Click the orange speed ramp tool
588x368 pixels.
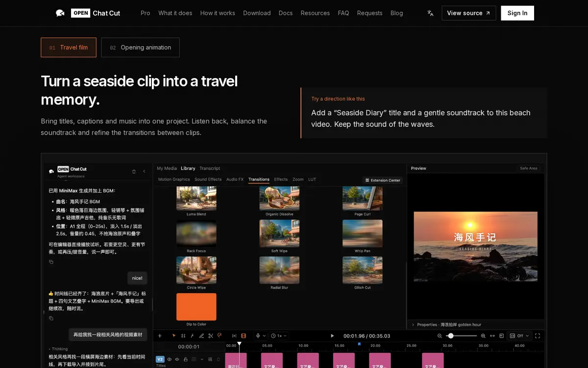(x=220, y=335)
